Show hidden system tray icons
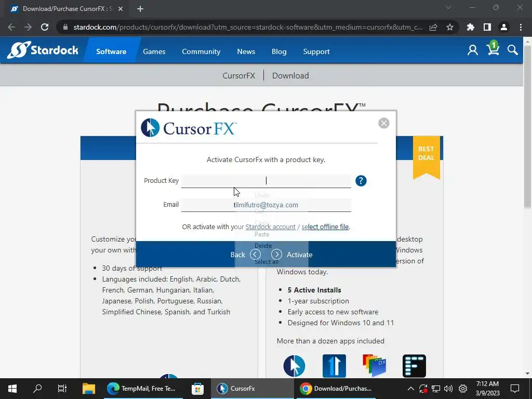The height and width of the screenshot is (399, 532). tap(410, 389)
